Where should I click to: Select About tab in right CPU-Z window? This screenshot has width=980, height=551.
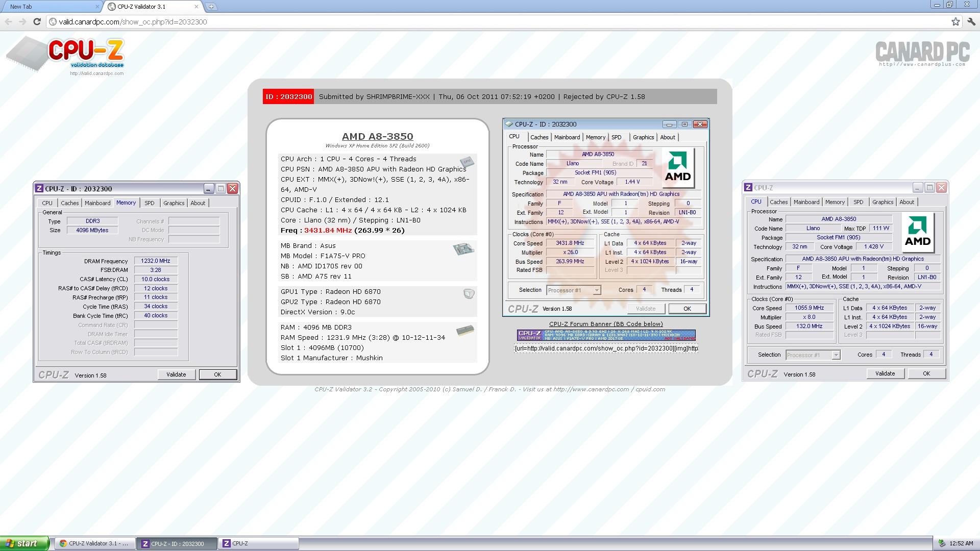point(907,202)
